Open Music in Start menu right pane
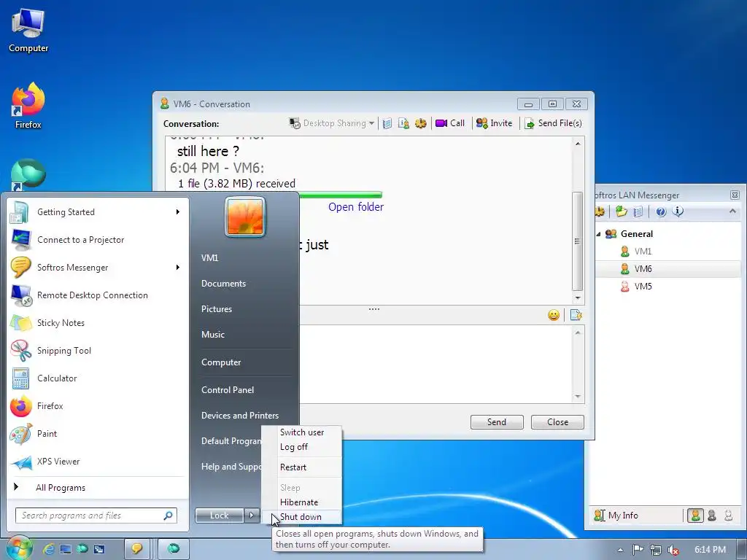Screen dimensions: 747x560 tap(212, 334)
